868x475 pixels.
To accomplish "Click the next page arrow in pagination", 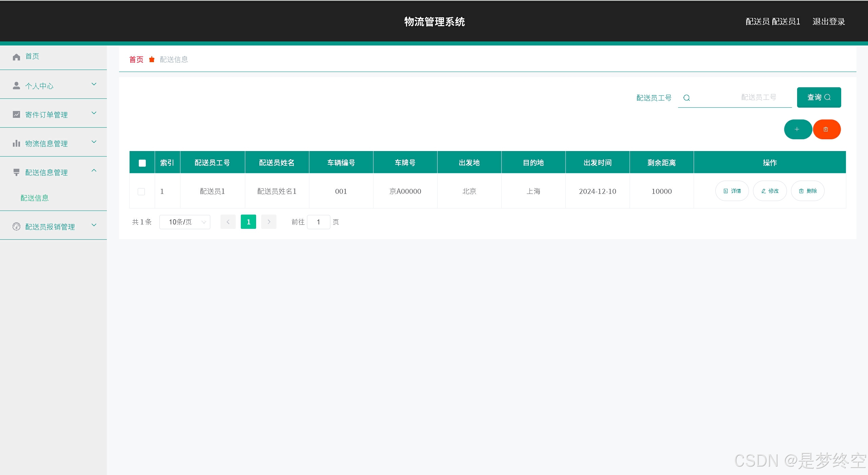I will point(269,222).
